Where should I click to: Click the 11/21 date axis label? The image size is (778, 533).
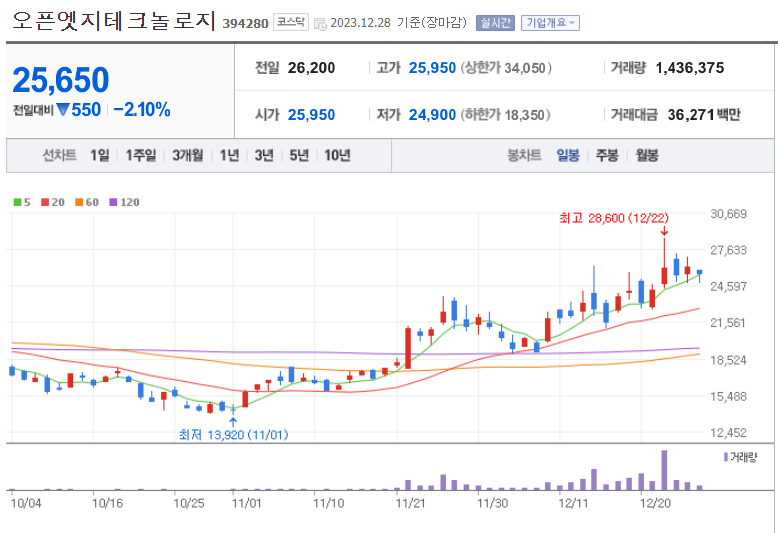click(x=410, y=503)
